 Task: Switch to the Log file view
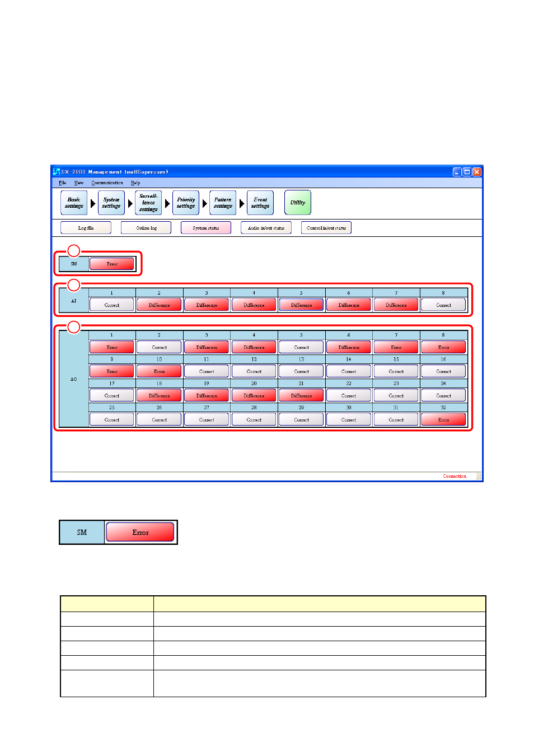pyautogui.click(x=86, y=228)
